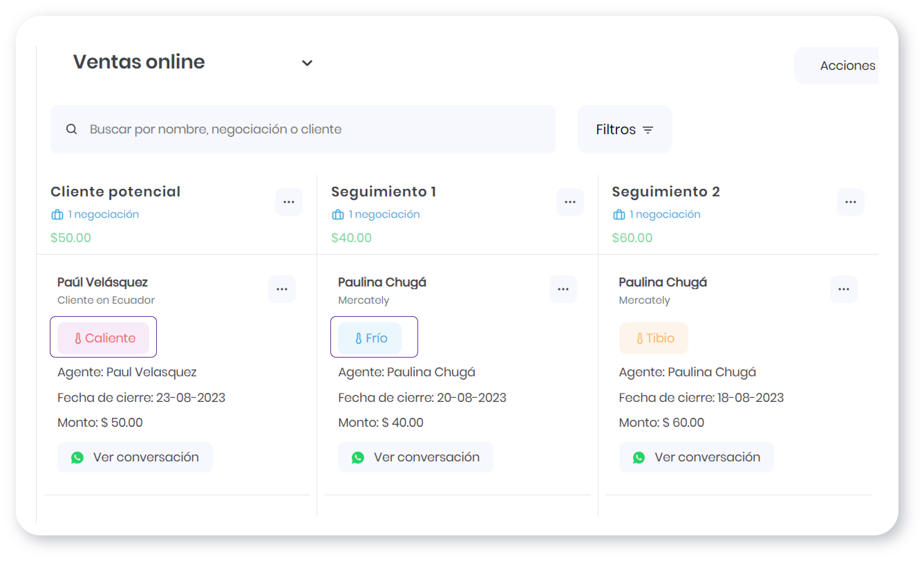Open three-dot menu on Seguimiento 1 card
924x561 pixels.
(563, 289)
